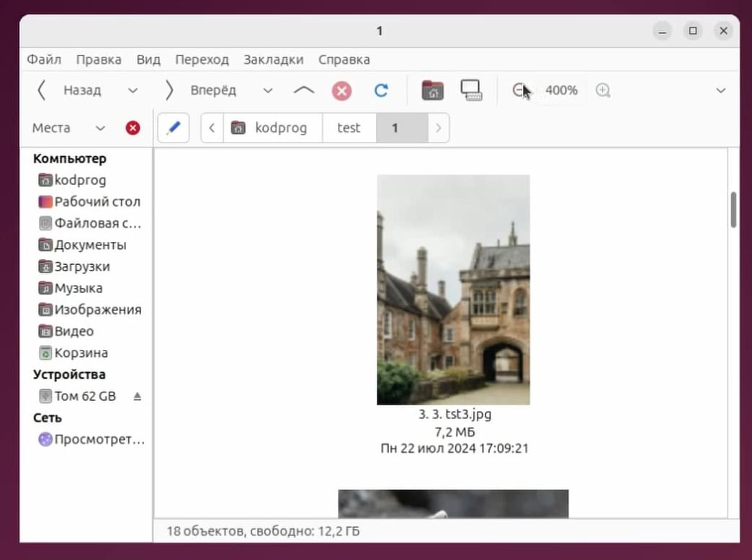Zoom out with the minus magnifier
Image resolution: width=752 pixels, height=560 pixels.
pyautogui.click(x=520, y=90)
